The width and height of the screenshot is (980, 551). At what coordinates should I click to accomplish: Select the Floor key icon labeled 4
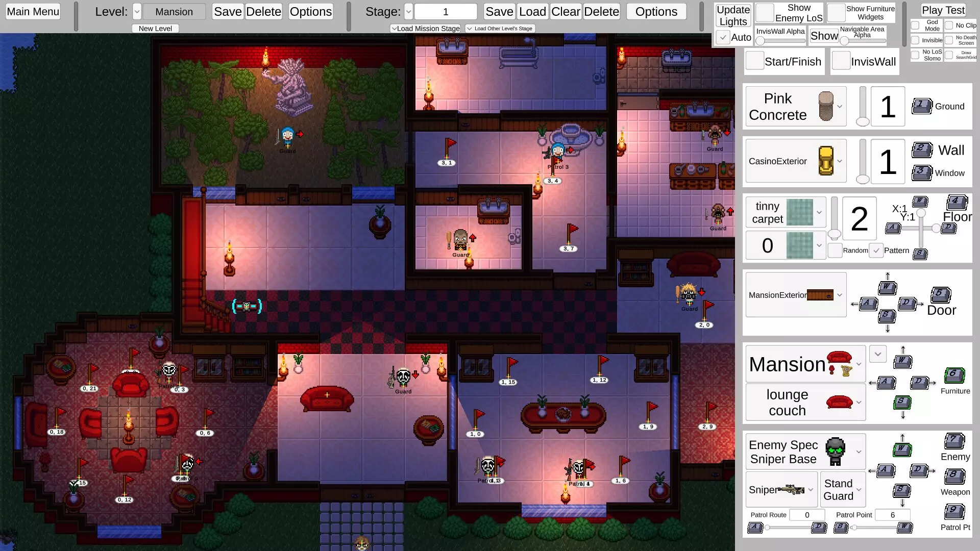pyautogui.click(x=957, y=202)
